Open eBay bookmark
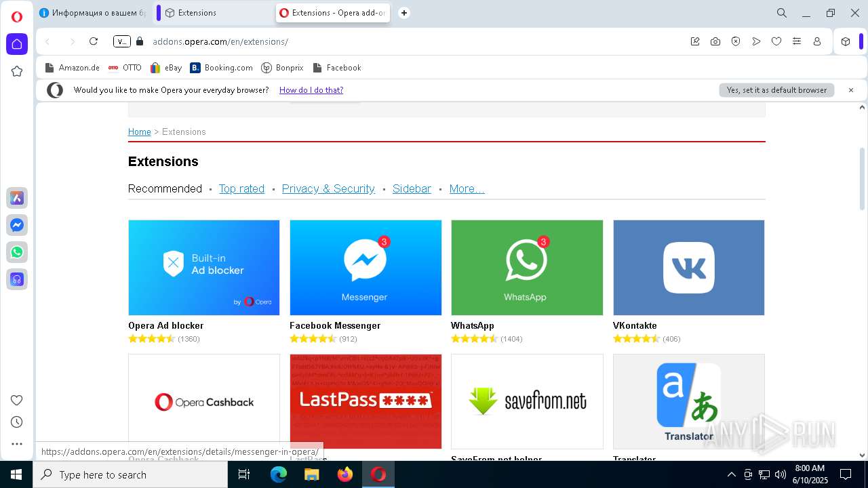The width and height of the screenshot is (868, 488). click(166, 68)
